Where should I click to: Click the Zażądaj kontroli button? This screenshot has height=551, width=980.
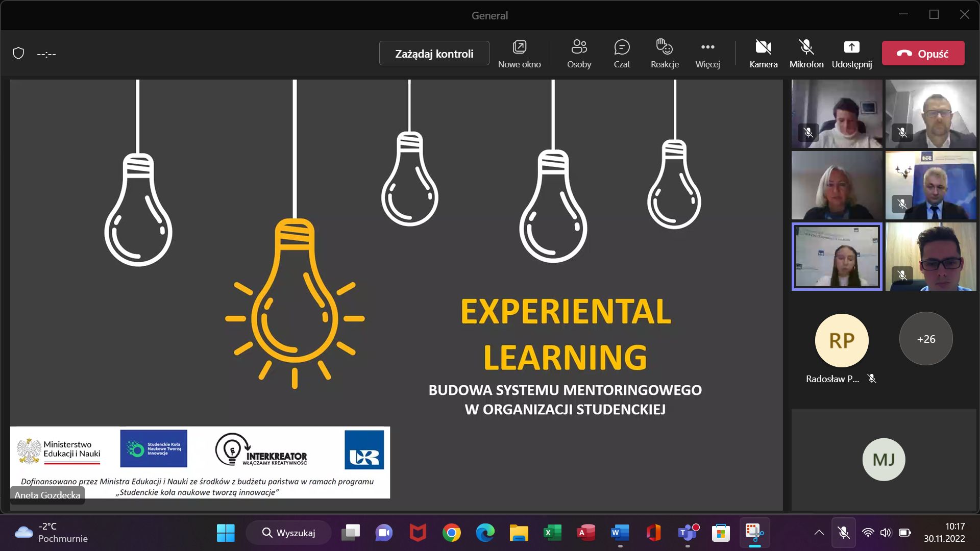pos(434,54)
